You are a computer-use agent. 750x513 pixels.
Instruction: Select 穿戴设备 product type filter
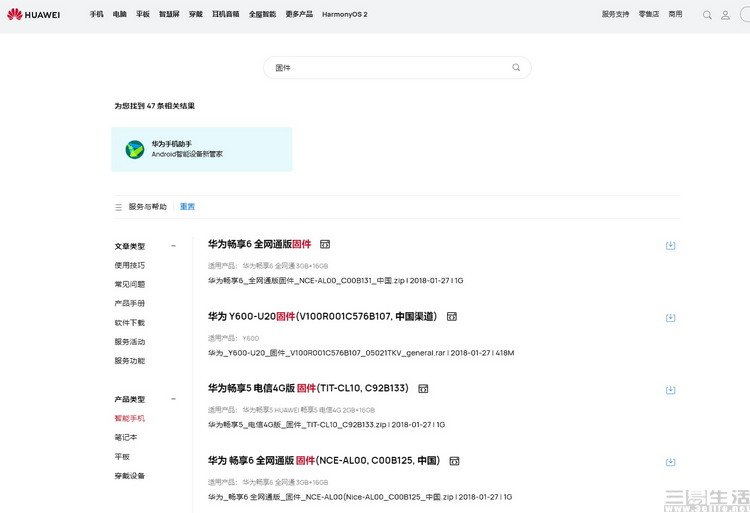(130, 476)
